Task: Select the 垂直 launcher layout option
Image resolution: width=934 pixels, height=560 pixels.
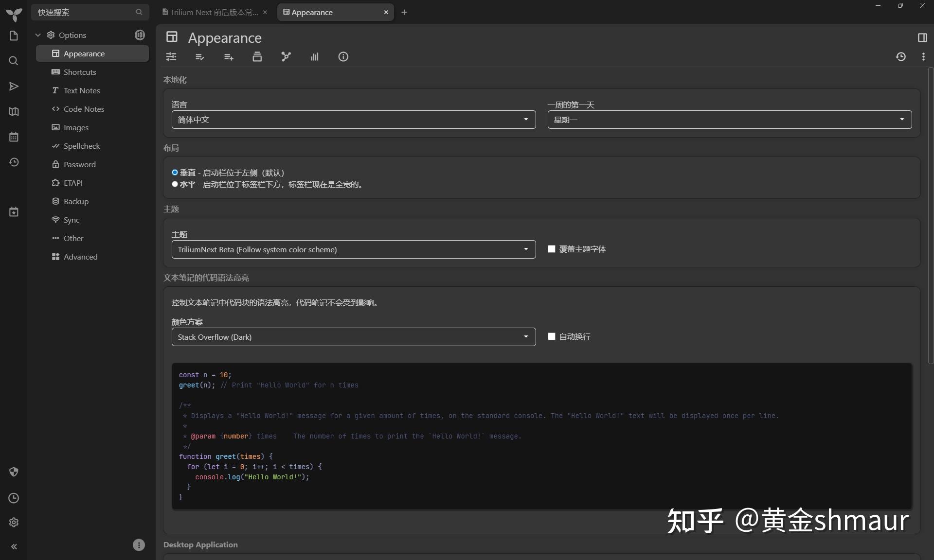Action: point(176,173)
